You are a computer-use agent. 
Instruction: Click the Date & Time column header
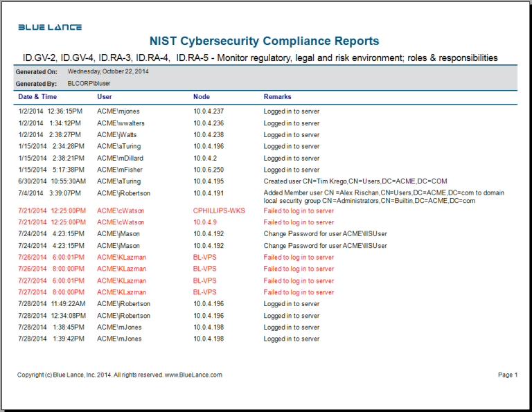(37, 97)
